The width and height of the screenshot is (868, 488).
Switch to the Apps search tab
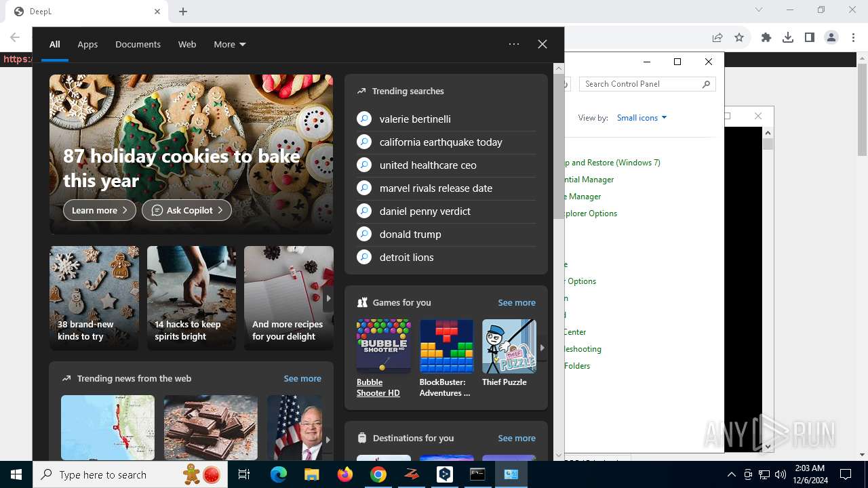(87, 44)
